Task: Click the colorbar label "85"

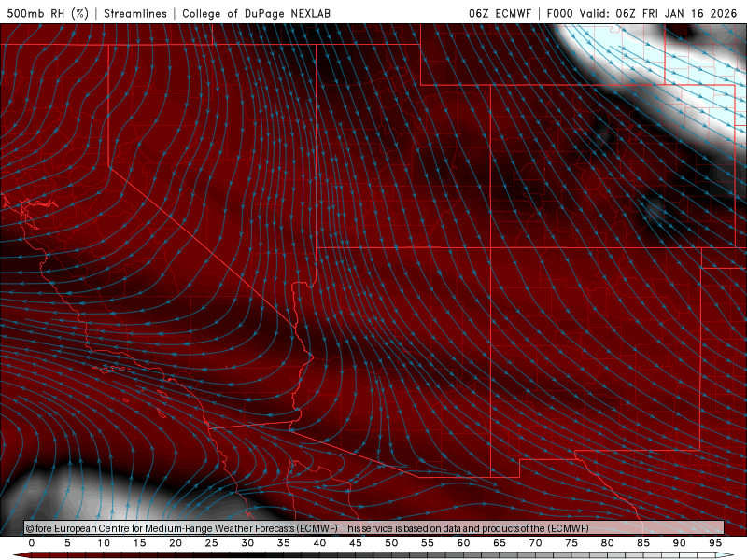Action: [643, 543]
